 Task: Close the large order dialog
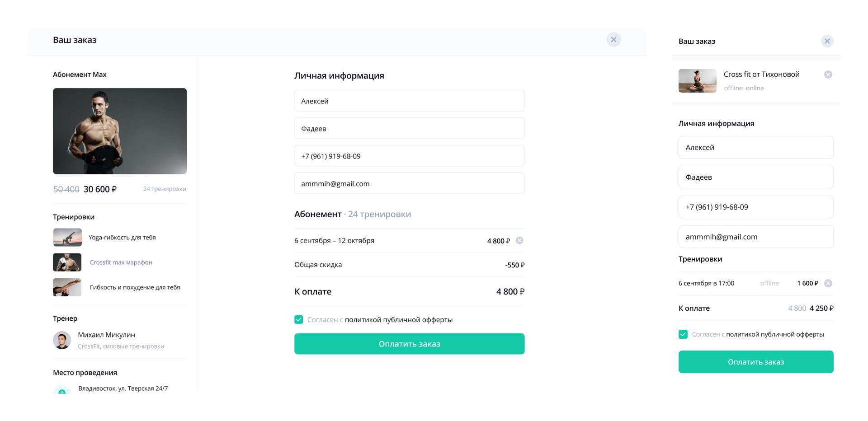pos(613,40)
